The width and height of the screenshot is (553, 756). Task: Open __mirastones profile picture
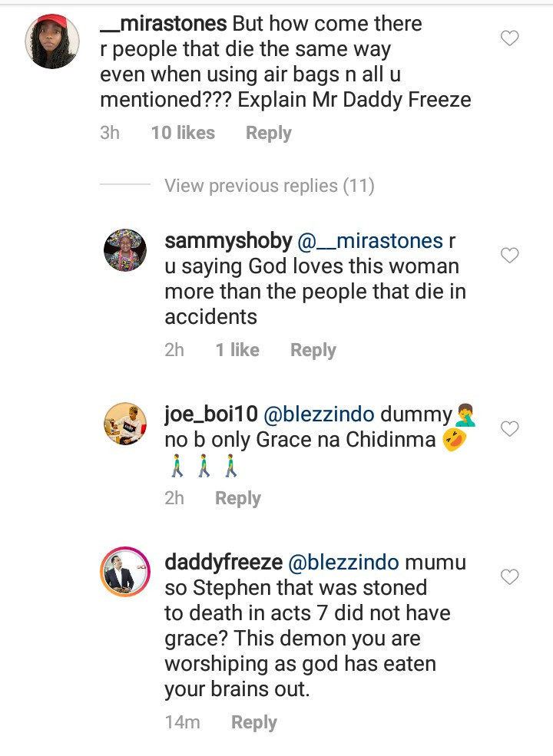[x=52, y=42]
